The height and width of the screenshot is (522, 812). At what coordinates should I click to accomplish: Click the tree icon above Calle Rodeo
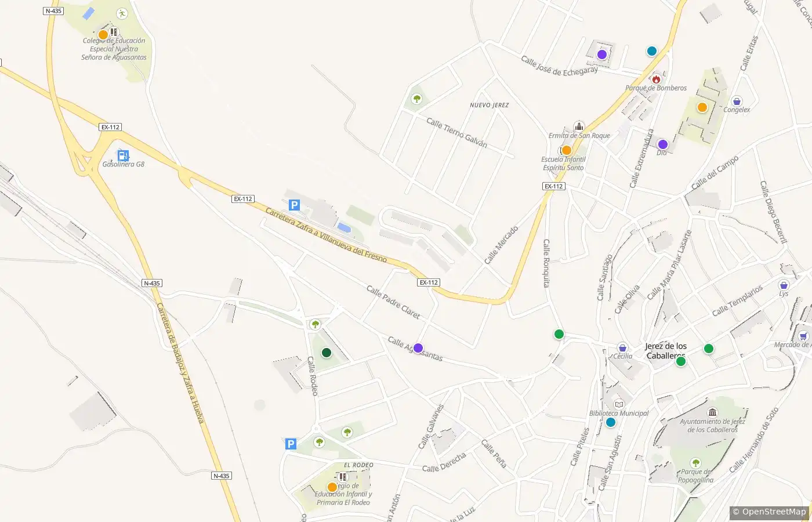point(315,324)
